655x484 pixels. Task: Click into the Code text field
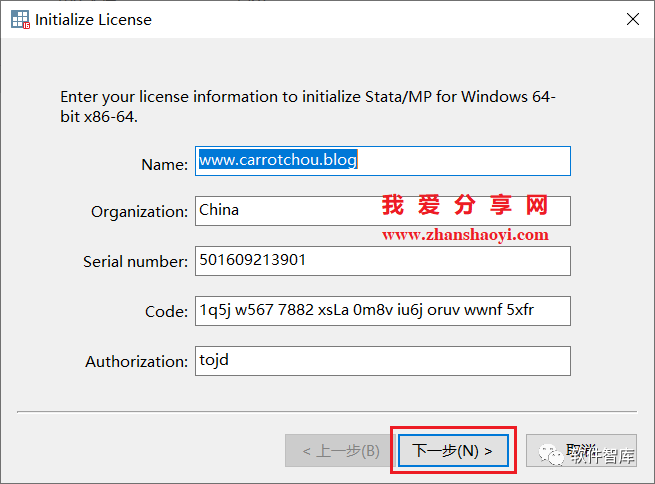[x=383, y=311]
